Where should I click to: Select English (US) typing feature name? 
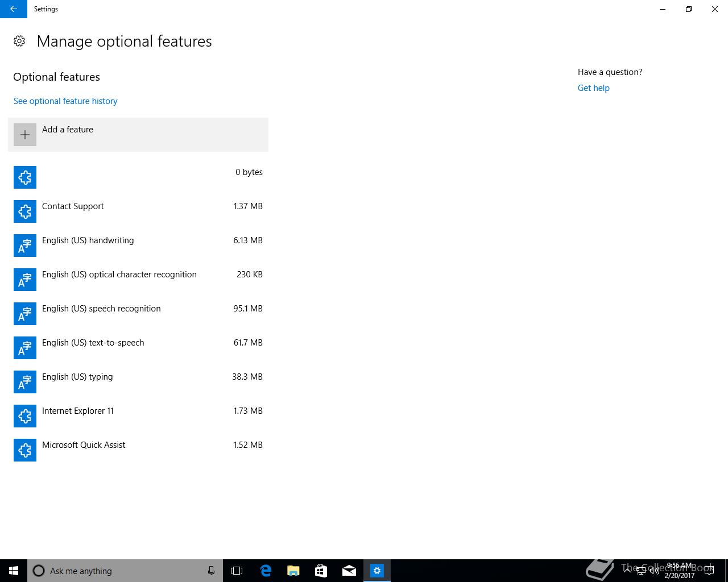tap(77, 377)
